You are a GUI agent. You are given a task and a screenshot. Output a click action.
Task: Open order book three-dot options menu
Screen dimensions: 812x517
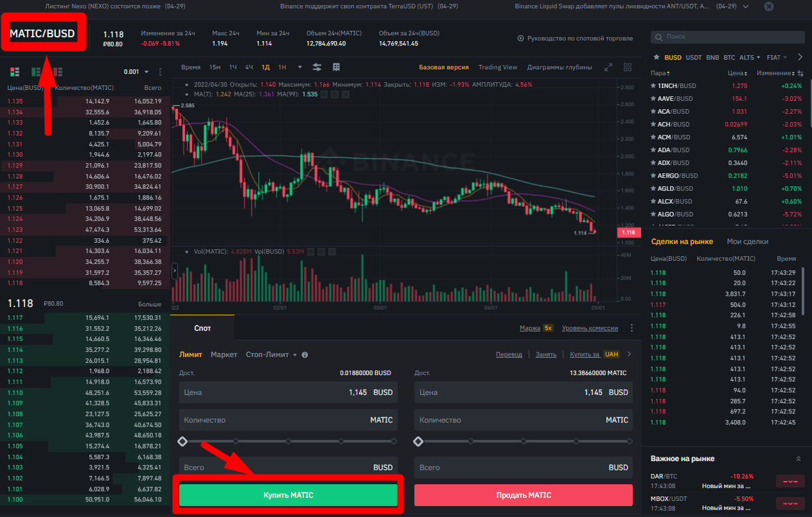[160, 72]
